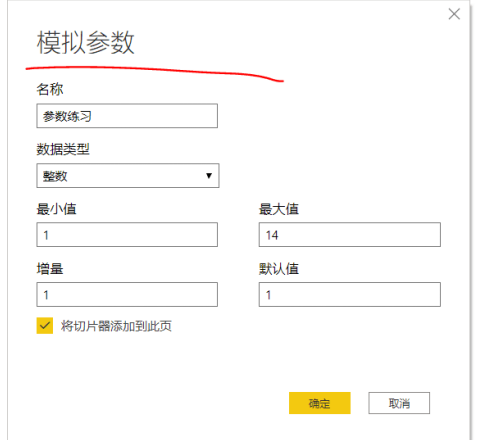Confirm with the yellow 确定 button
The height and width of the screenshot is (440, 482).
click(x=320, y=403)
